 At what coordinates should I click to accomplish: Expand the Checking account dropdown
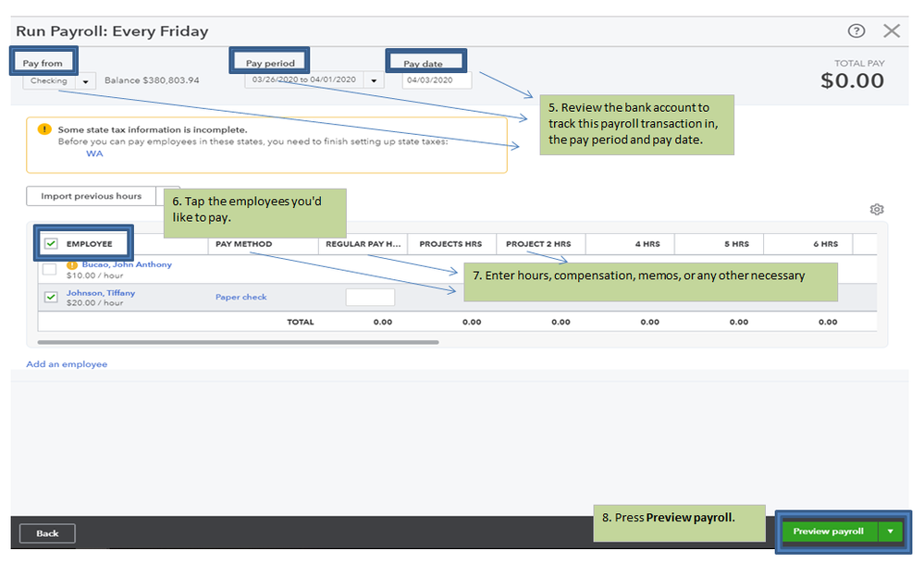coord(85,81)
